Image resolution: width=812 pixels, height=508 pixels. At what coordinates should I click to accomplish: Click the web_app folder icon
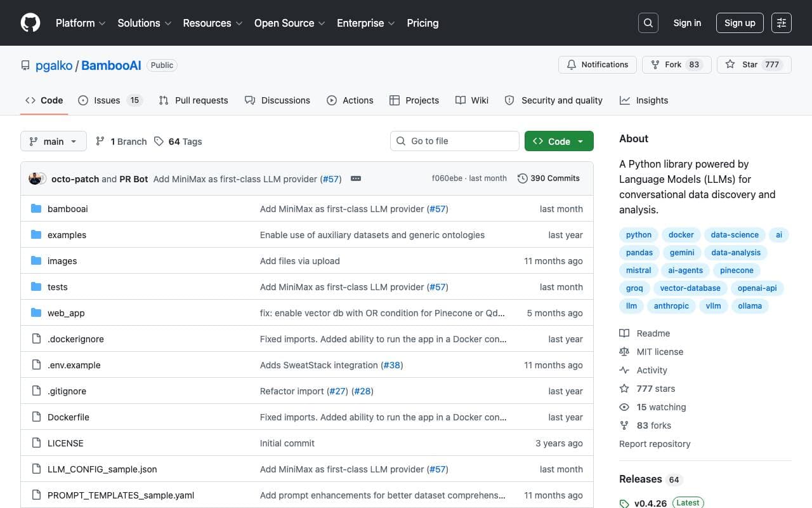pos(36,313)
